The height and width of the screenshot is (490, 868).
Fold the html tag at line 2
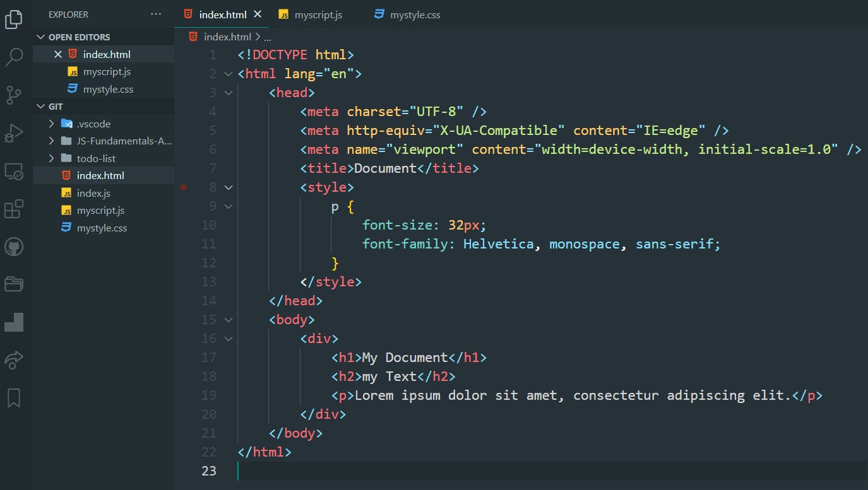[x=229, y=74]
